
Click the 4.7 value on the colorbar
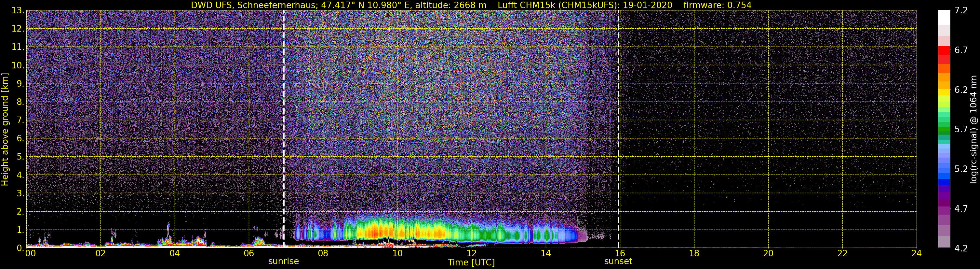pos(961,208)
